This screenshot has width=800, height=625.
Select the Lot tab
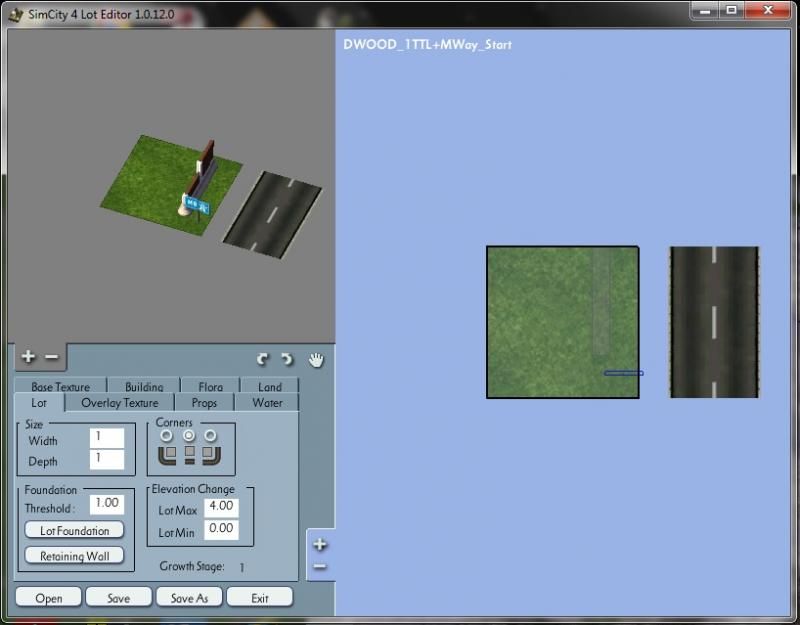pos(39,403)
